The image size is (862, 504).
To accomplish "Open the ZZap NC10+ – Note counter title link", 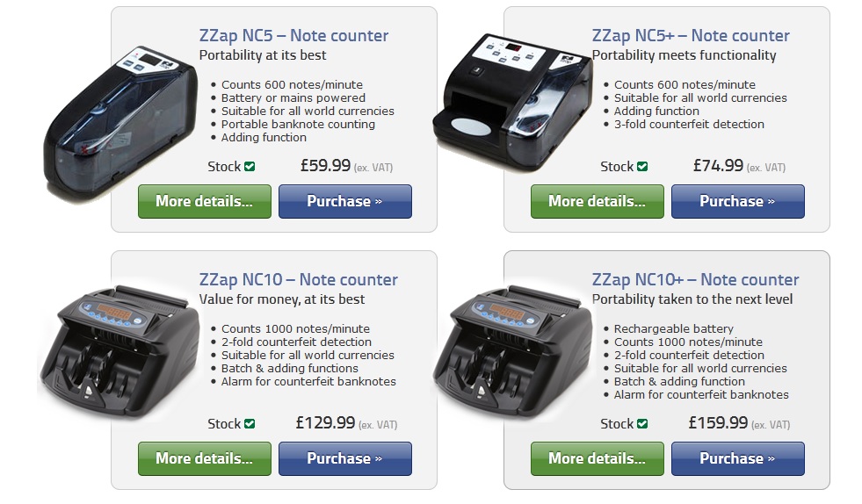I will (695, 280).
